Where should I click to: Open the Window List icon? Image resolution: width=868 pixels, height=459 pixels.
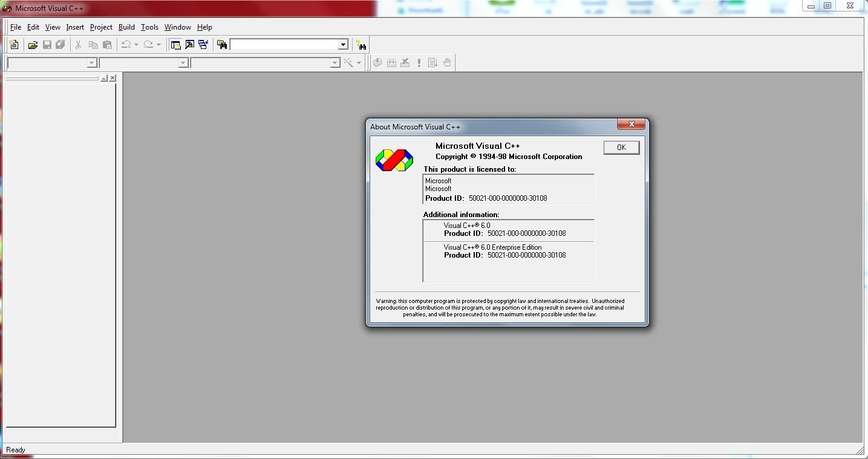coord(203,45)
